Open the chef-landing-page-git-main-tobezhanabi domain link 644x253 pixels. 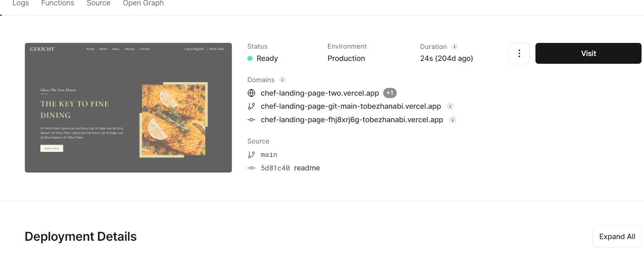[x=351, y=106]
